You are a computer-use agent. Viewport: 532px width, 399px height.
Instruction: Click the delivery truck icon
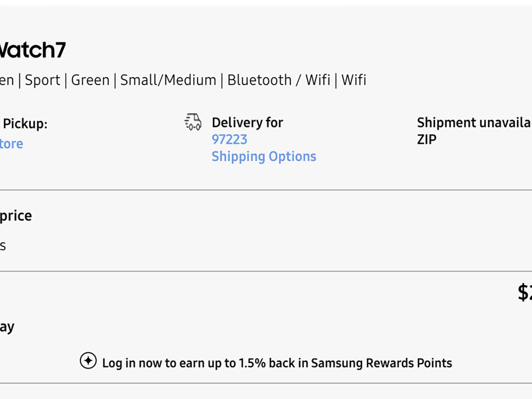pos(193,122)
